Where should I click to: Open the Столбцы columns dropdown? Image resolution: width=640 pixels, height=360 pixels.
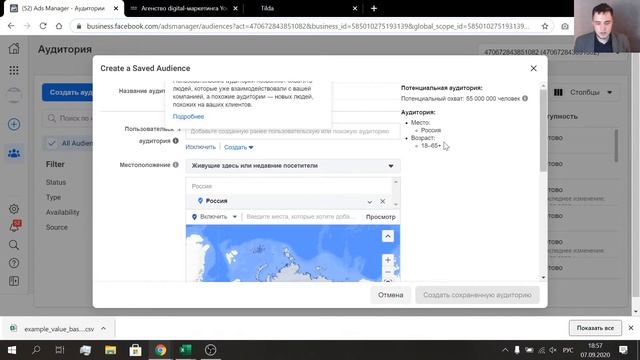[x=584, y=92]
